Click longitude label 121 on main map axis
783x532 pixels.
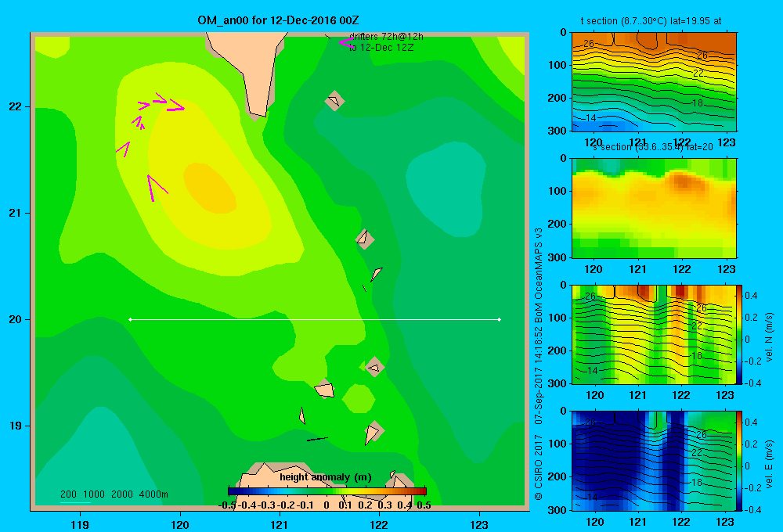pos(280,524)
